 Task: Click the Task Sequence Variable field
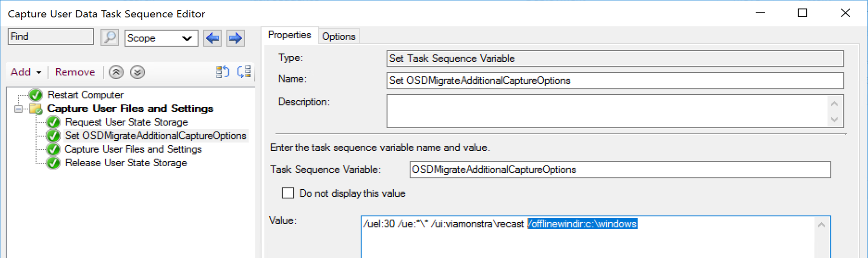(619, 169)
